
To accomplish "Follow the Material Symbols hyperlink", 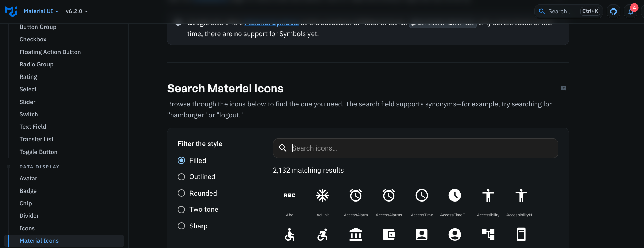I will [271, 23].
